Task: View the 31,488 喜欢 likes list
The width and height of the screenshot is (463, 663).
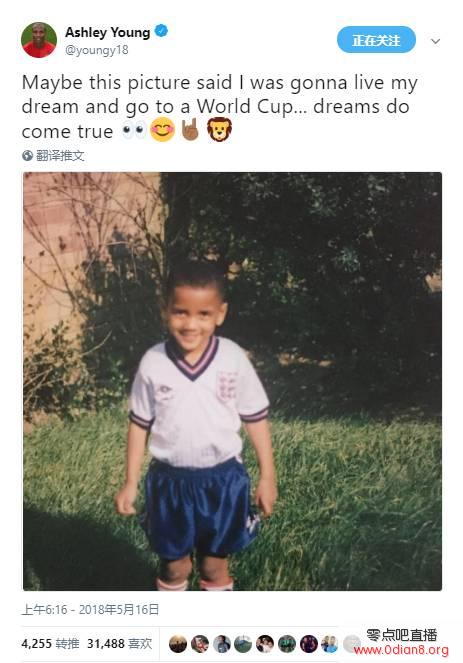Action: point(119,644)
